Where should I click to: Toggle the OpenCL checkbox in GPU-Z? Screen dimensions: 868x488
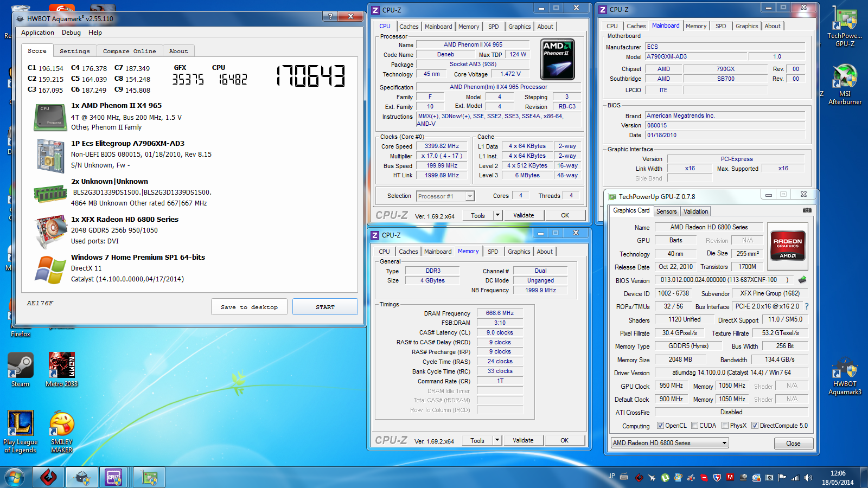(x=660, y=426)
